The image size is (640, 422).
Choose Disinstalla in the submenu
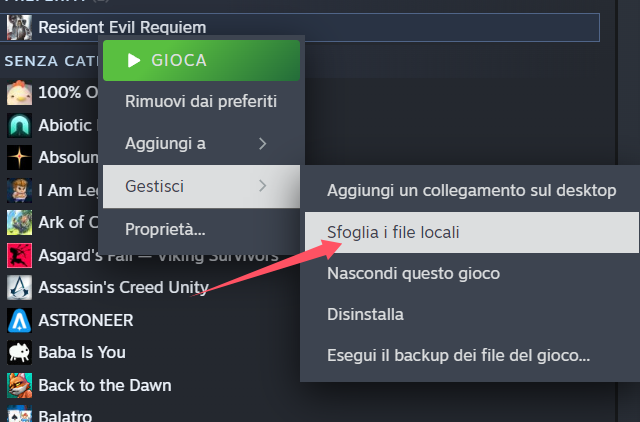[365, 314]
